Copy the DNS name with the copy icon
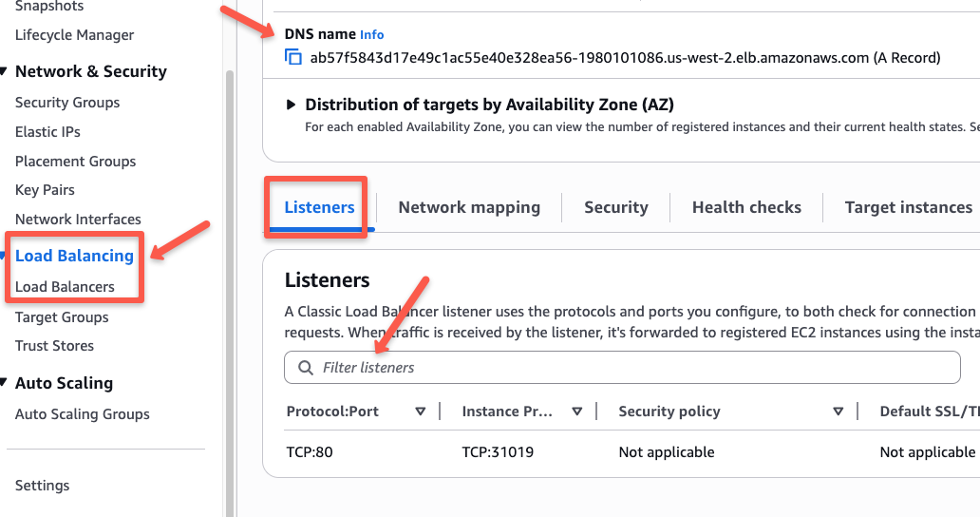The height and width of the screenshot is (517, 980). pos(293,58)
